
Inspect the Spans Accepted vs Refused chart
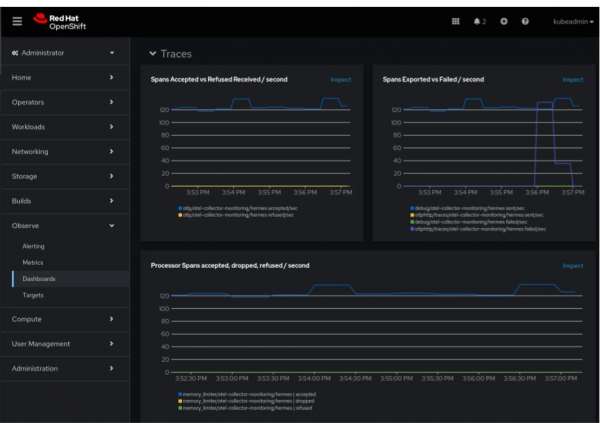[x=341, y=79]
